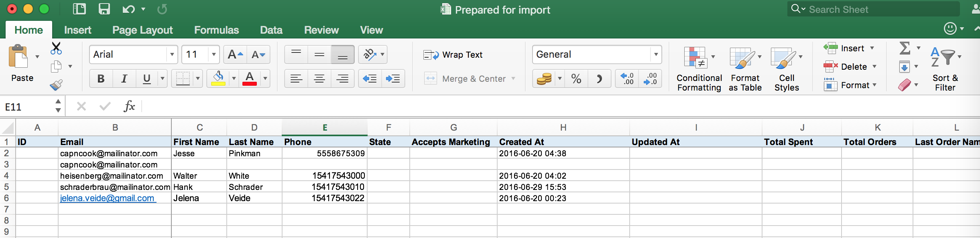The height and width of the screenshot is (238, 980).
Task: Click the AutoSum sigma icon
Action: coord(905,48)
